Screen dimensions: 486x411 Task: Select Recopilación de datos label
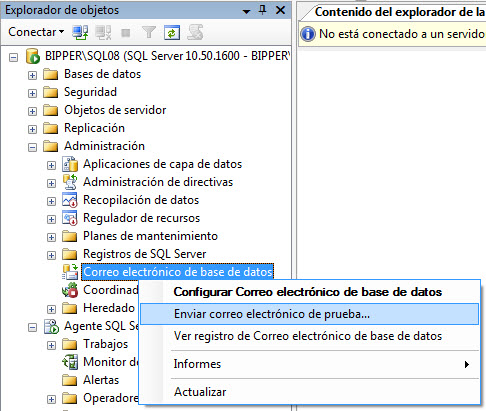(x=141, y=200)
